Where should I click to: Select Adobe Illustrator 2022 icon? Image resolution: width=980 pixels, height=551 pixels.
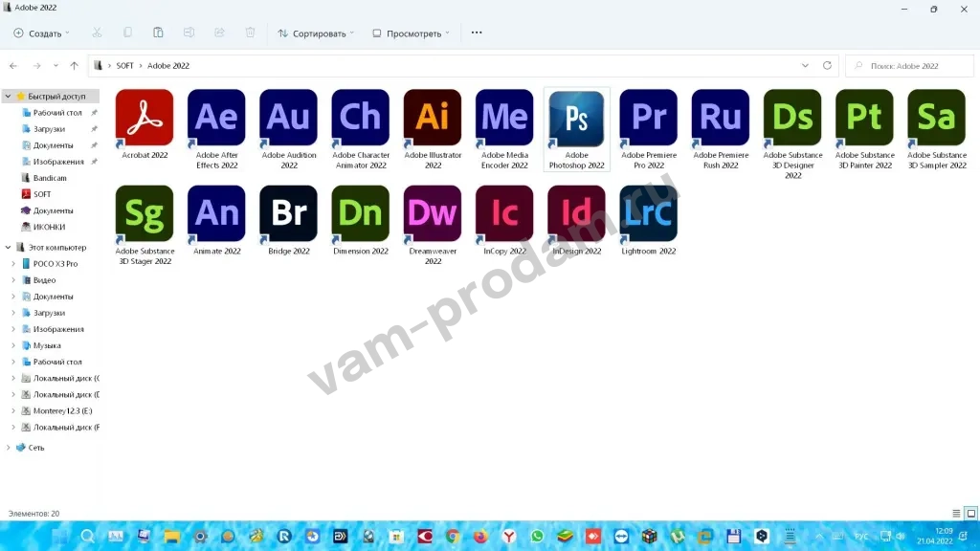point(433,118)
